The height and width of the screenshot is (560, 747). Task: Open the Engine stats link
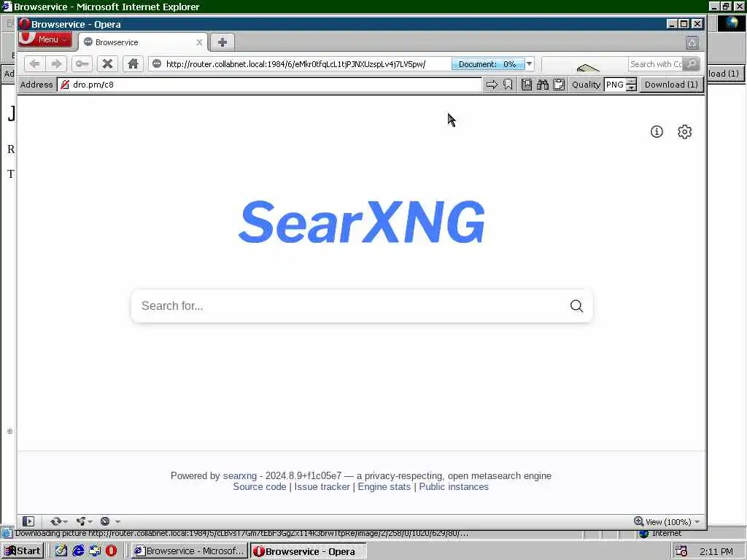pyautogui.click(x=384, y=486)
